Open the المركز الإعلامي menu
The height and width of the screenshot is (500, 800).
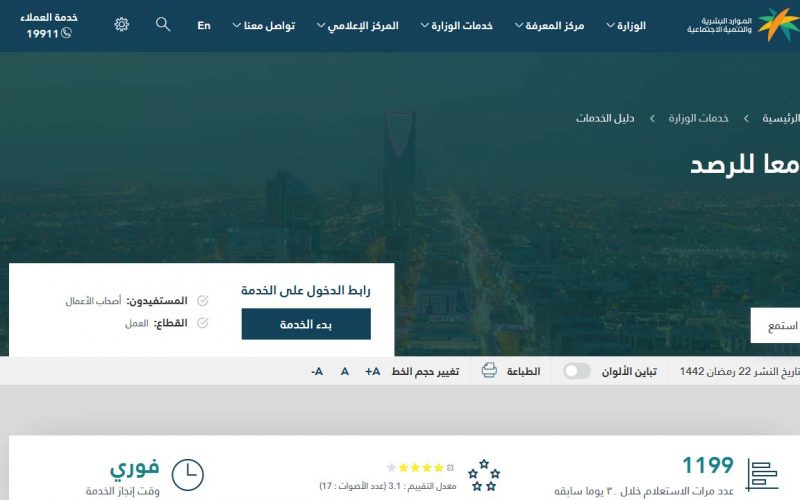[x=358, y=26]
